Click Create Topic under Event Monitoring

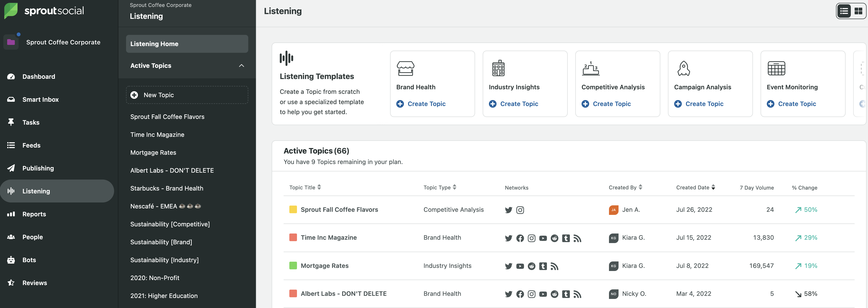click(792, 104)
